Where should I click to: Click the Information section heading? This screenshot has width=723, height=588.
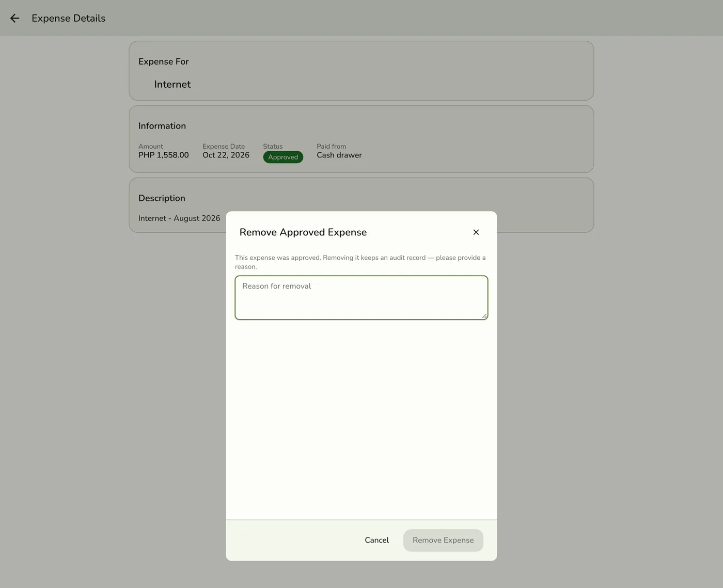click(x=162, y=126)
